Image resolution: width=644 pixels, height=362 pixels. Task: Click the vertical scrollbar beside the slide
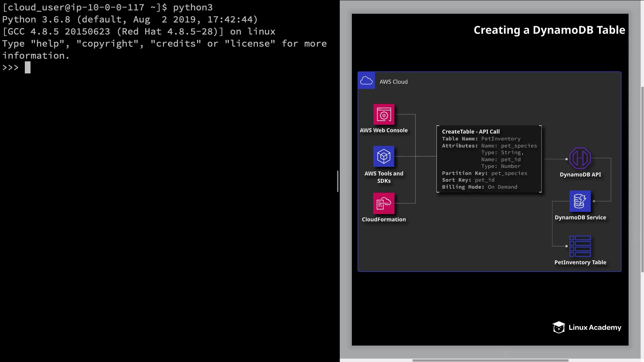click(642, 179)
